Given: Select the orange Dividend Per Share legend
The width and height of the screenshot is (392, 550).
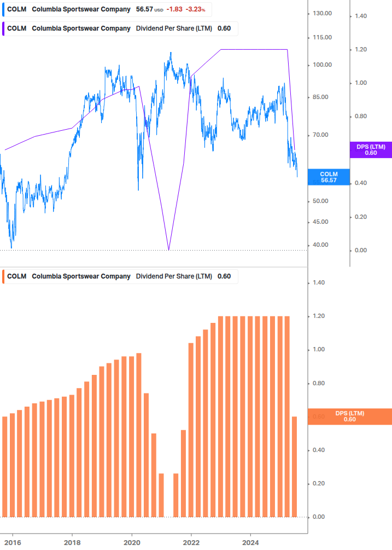Looking at the screenshot, I should 120,276.
